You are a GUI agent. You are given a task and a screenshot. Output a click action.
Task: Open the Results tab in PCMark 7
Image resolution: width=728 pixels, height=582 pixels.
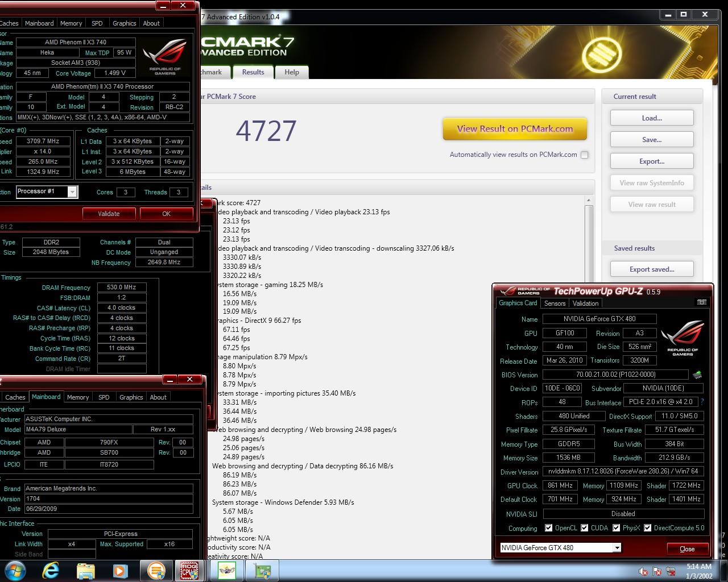coord(253,72)
